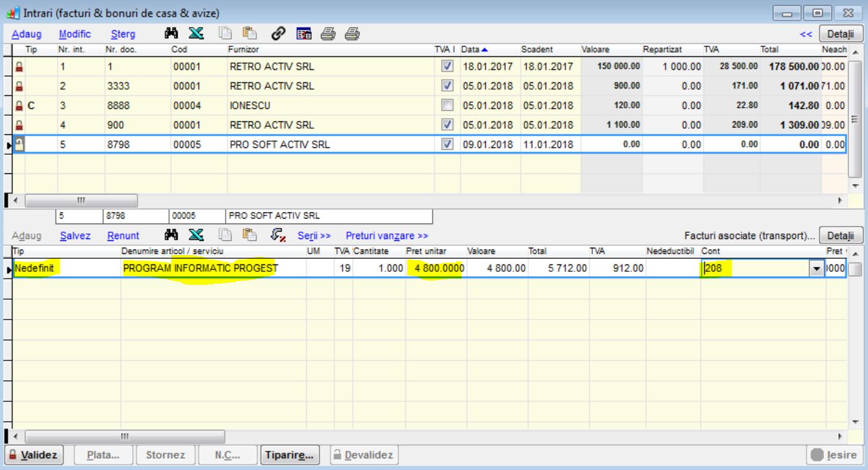868x470 pixels.
Task: Click the Iesire button
Action: [x=833, y=455]
